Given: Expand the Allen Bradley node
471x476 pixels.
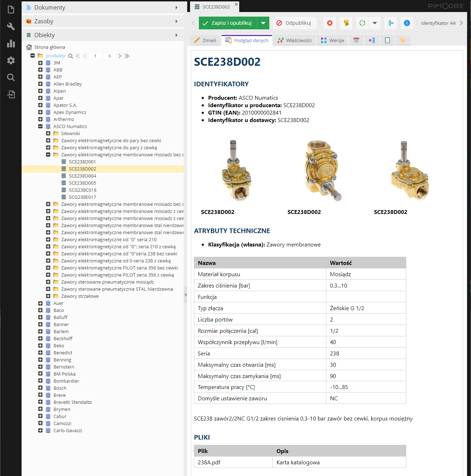Looking at the screenshot, I should tap(40, 84).
